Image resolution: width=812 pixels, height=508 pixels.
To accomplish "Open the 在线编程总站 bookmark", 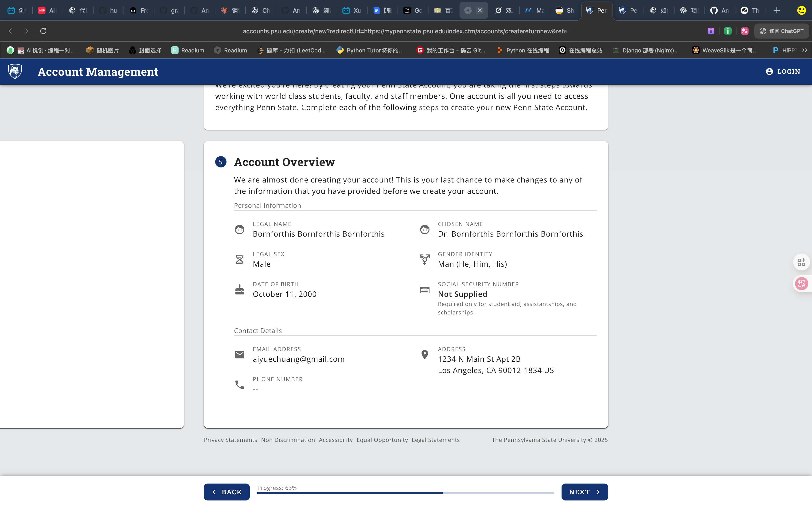I will click(581, 50).
